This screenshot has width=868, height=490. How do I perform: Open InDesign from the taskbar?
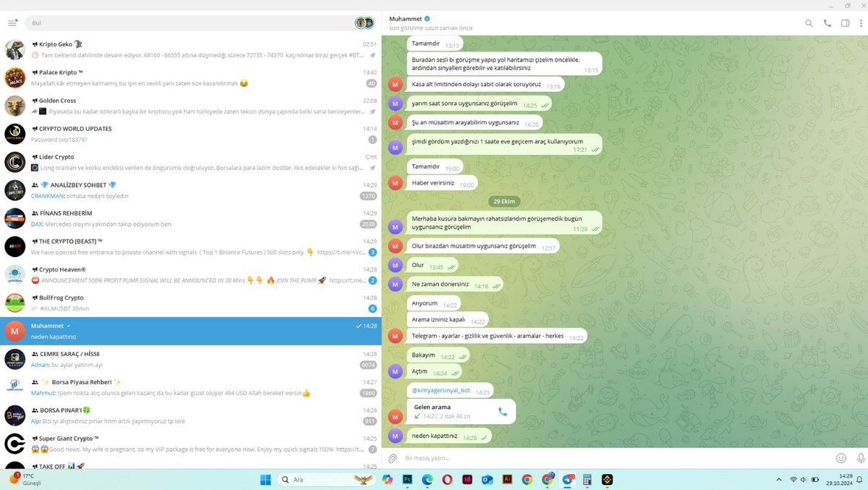point(467,479)
